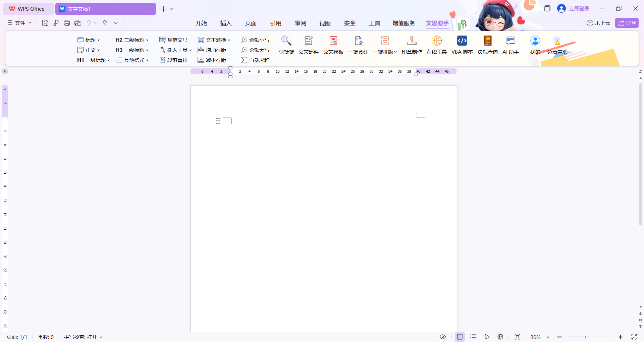Select the 一键套红 function
This screenshot has width=644, height=342.
pyautogui.click(x=358, y=45)
